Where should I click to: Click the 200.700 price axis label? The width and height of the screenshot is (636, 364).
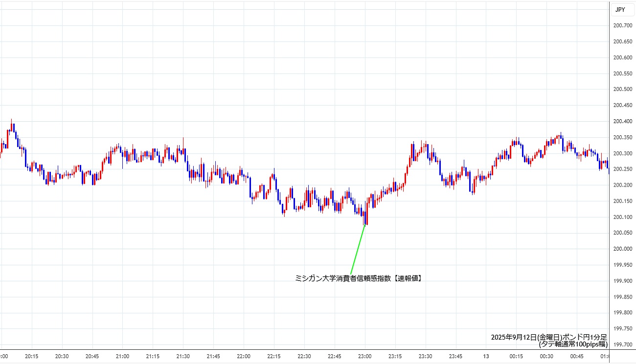tap(622, 26)
